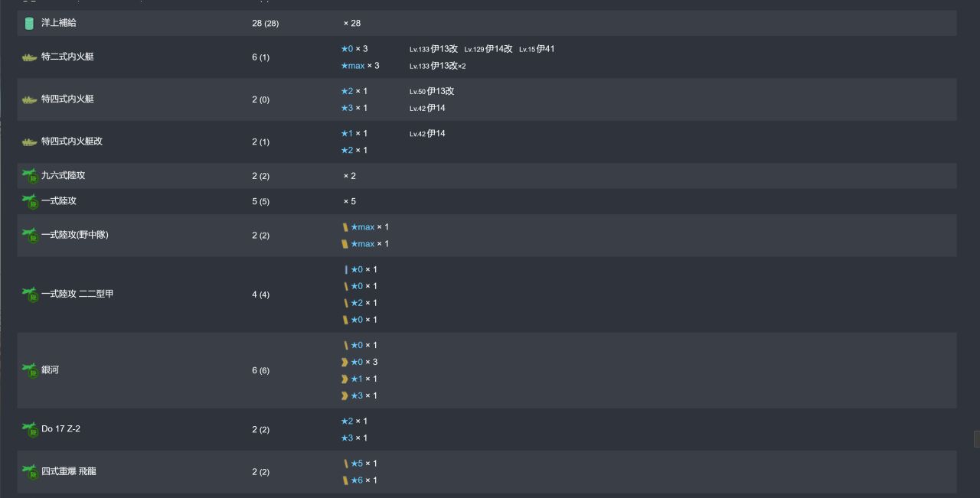The image size is (980, 498).
Task: Click the small handle at the right window edge
Action: (977, 439)
